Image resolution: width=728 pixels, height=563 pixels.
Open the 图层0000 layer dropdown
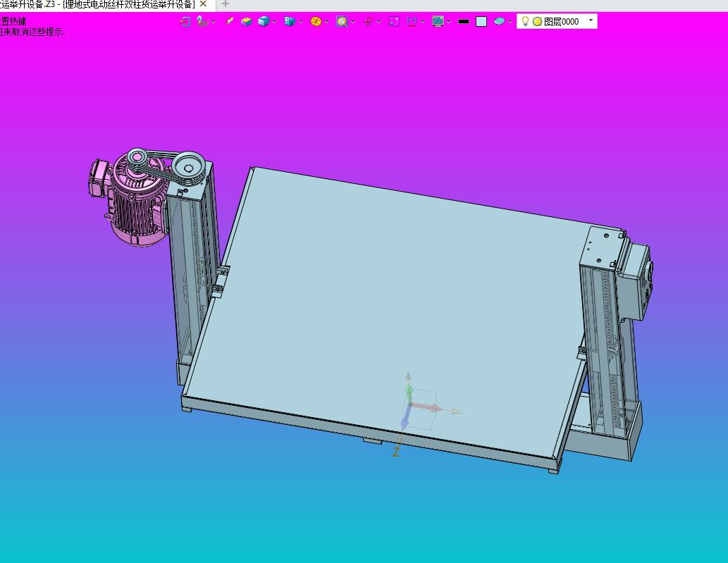click(591, 20)
